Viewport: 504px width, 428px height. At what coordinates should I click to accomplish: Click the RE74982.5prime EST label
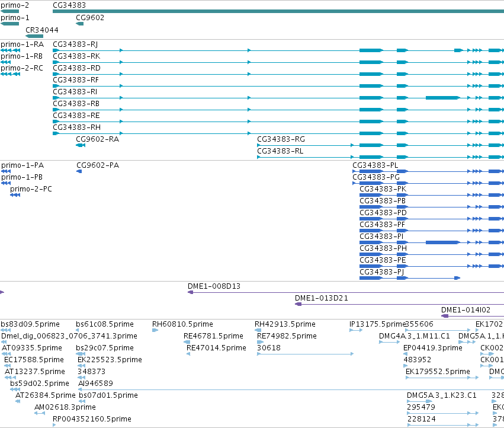point(287,336)
